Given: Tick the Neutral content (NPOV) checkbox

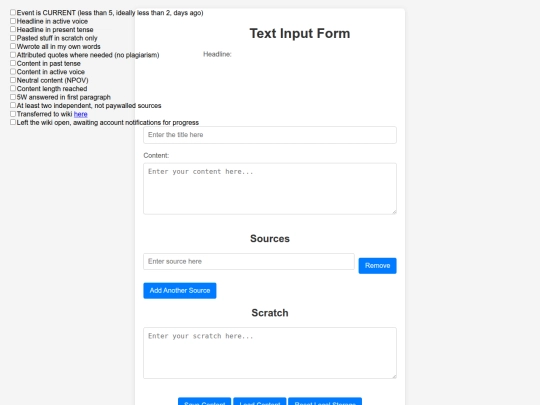Looking at the screenshot, I should click(13, 80).
